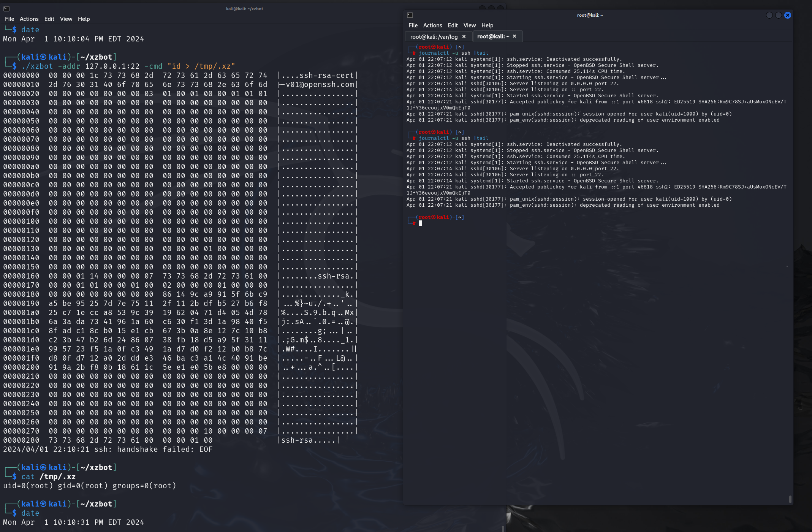Viewport: 812px width, 532px height.
Task: Open Edit menu in kali xzbot terminal
Action: pyautogui.click(x=49, y=19)
